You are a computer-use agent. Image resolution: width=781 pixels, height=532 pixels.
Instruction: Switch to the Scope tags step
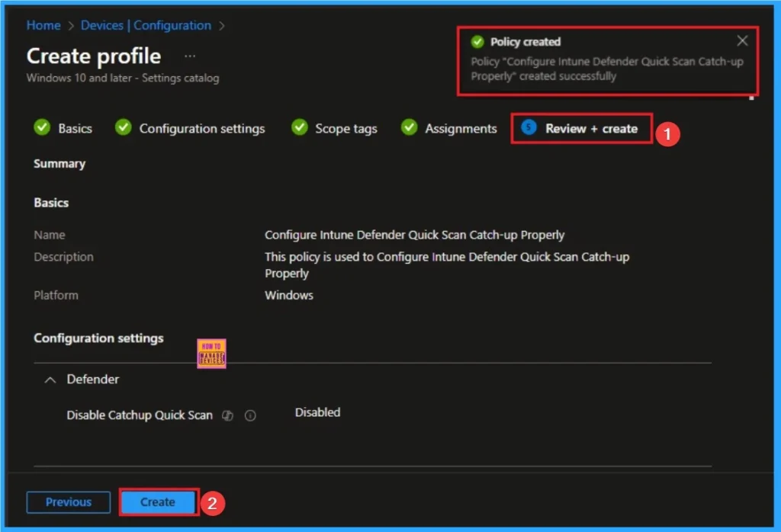344,128
